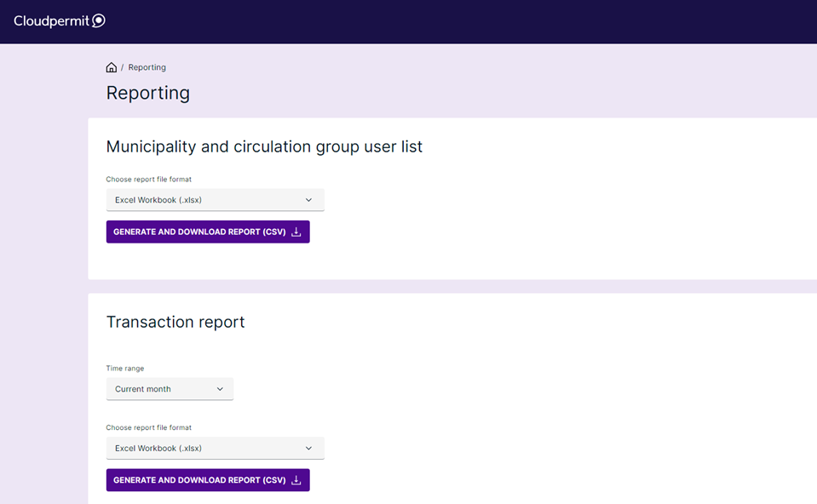Screen dimensions: 817x504
Task: Open the Transaction report file format dropdown
Action: 215,448
